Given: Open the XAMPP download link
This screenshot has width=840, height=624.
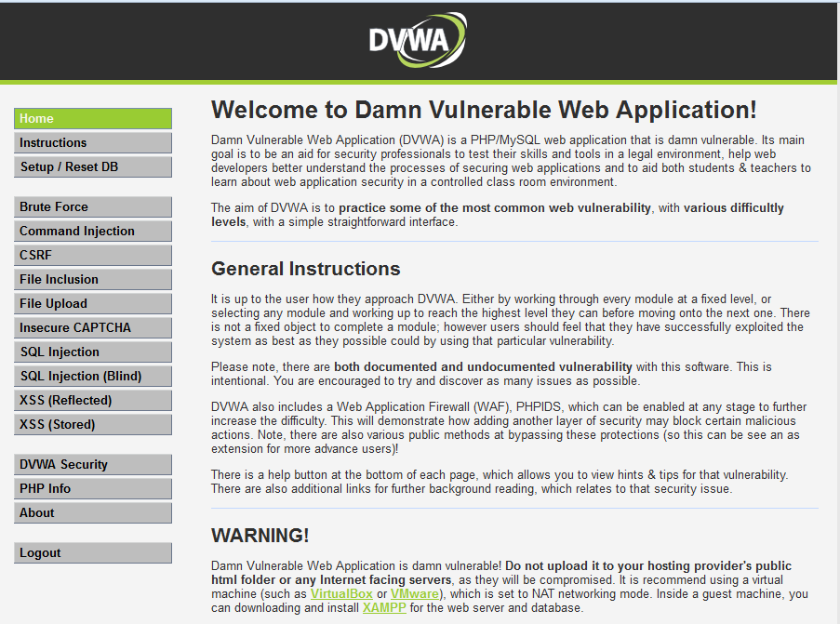Looking at the screenshot, I should tap(384, 608).
